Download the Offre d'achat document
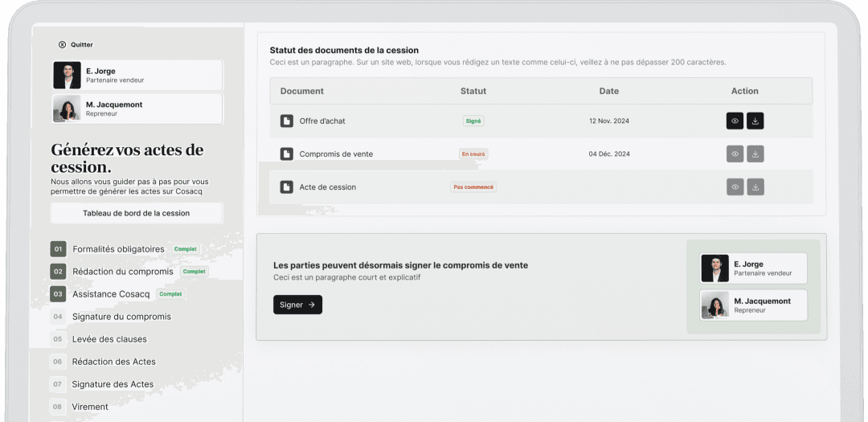 (755, 121)
